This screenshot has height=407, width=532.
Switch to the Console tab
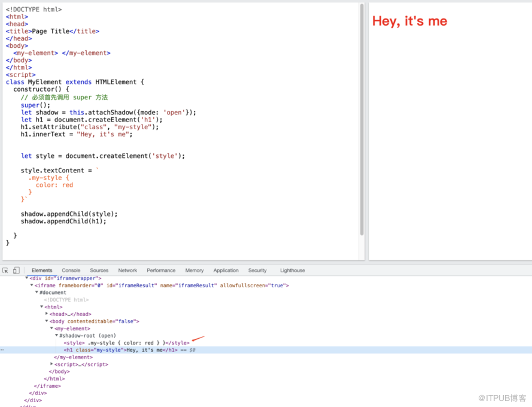[71, 271]
